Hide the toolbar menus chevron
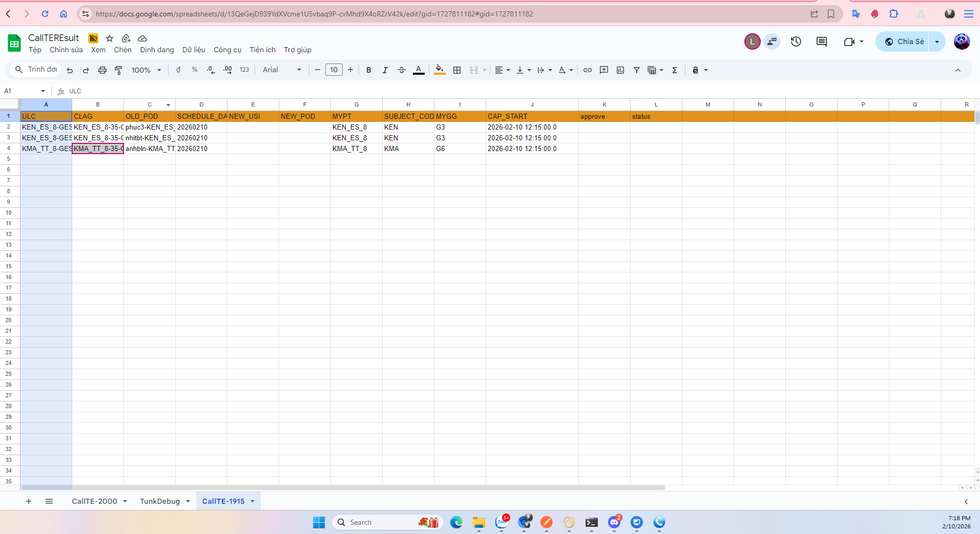The height and width of the screenshot is (534, 980). pyautogui.click(x=958, y=70)
